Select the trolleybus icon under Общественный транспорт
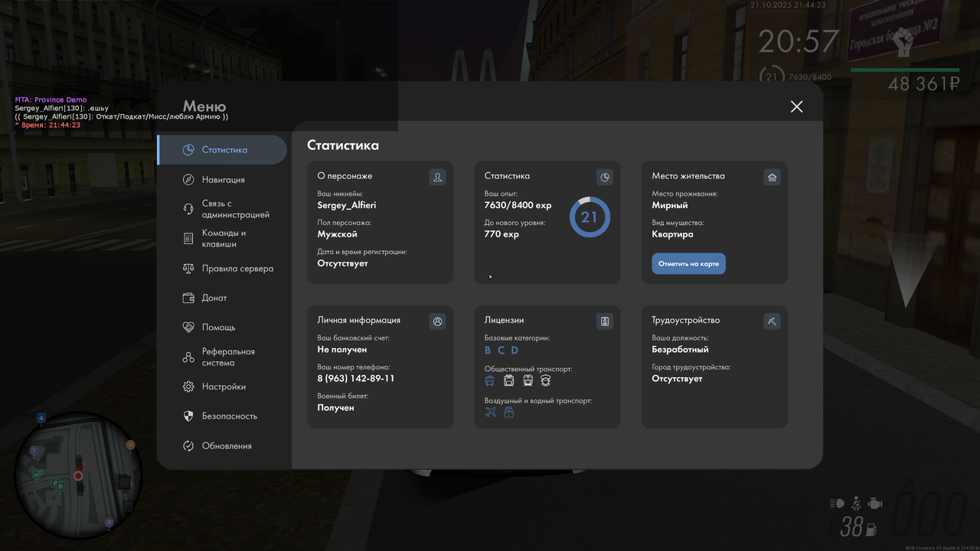Viewport: 980px width, 551px height. pos(490,380)
